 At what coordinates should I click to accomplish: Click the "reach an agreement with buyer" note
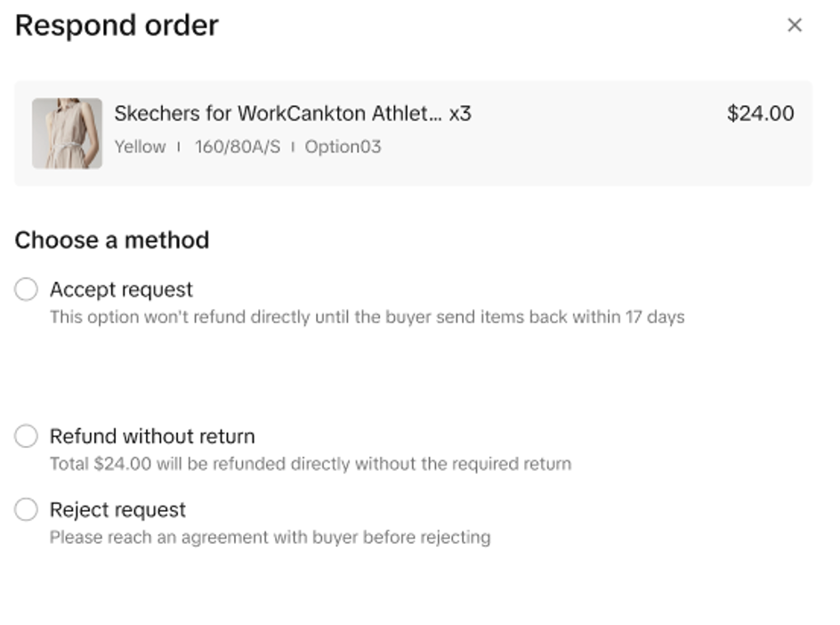270,538
